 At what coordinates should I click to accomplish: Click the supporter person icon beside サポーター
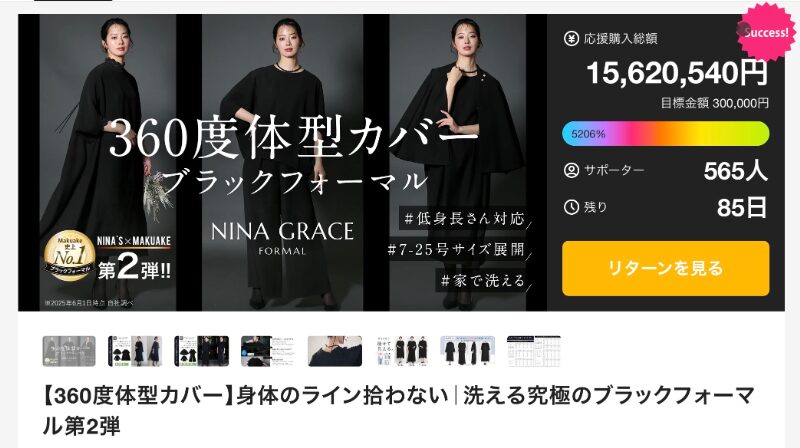[571, 170]
